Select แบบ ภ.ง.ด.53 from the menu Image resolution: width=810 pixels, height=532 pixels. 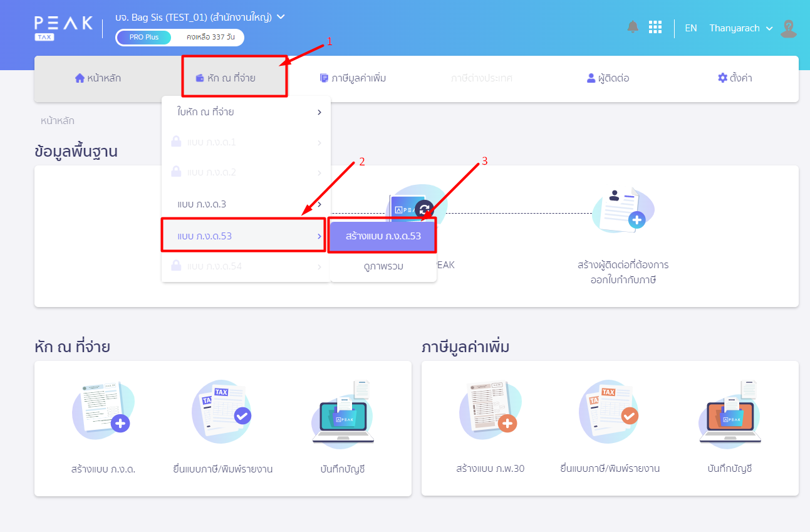(x=243, y=236)
